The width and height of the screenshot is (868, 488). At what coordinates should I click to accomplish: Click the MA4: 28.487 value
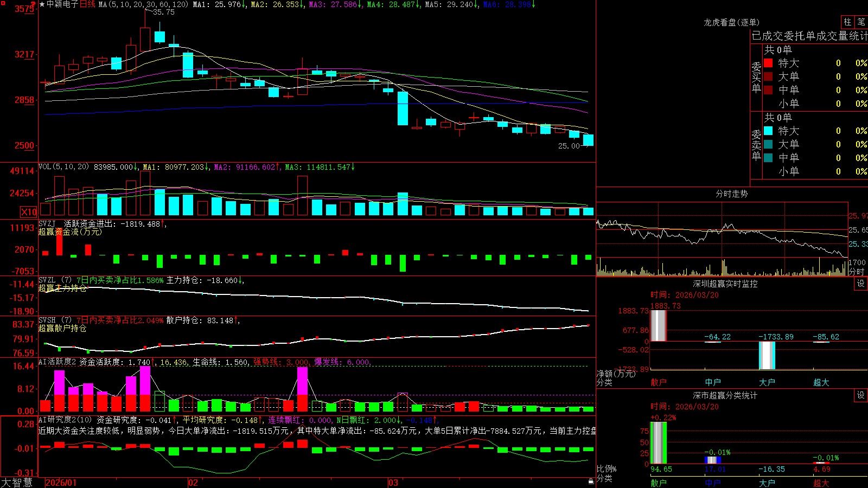(393, 4)
